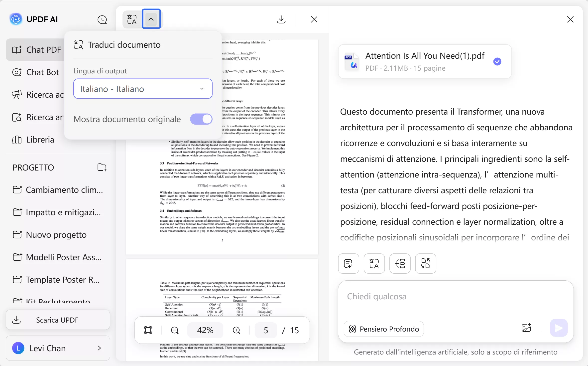Click the Scarica UPDF button

58,320
